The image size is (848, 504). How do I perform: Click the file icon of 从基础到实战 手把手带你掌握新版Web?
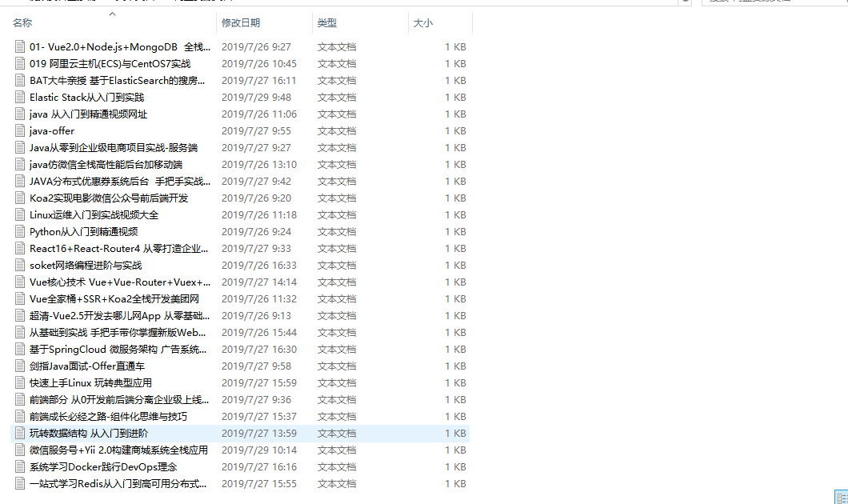point(20,332)
